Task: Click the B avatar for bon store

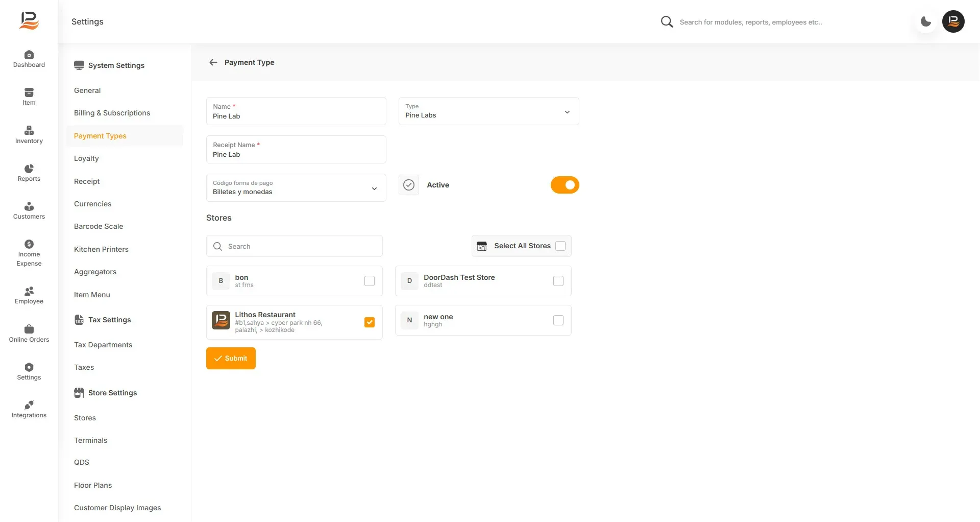Action: click(220, 281)
